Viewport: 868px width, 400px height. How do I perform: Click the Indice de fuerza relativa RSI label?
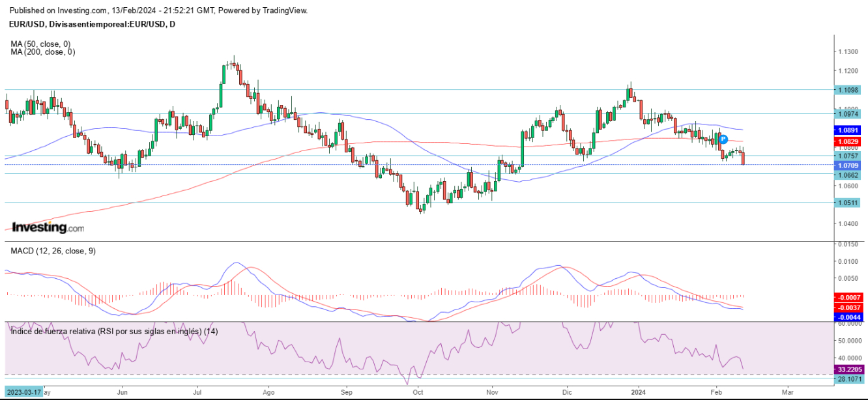[114, 331]
